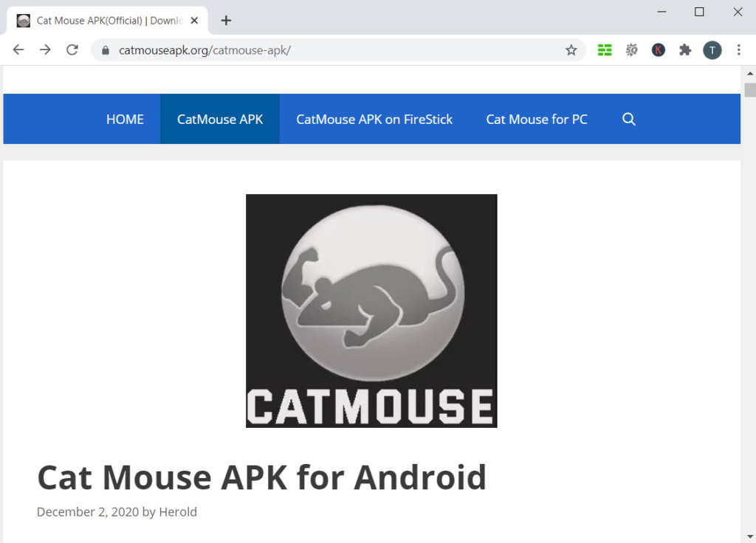Open the green grid extension
Viewport: 756px width, 543px height.
(605, 50)
